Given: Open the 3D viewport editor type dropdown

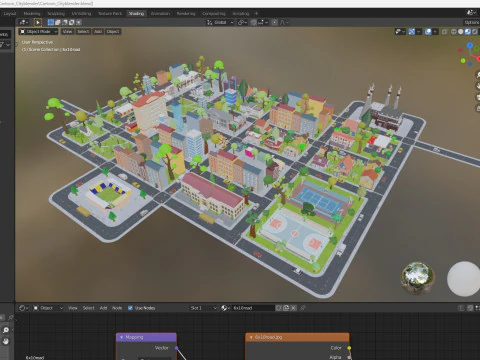Looking at the screenshot, I should (x=24, y=22).
